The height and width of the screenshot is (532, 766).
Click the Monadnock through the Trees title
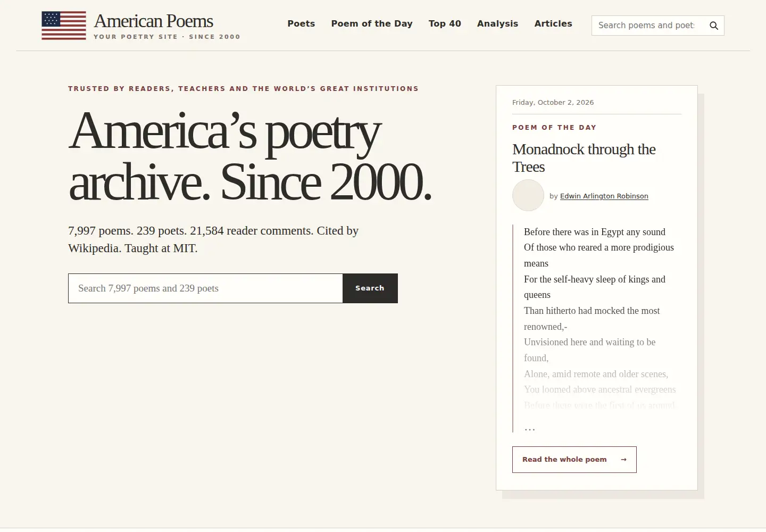point(584,158)
